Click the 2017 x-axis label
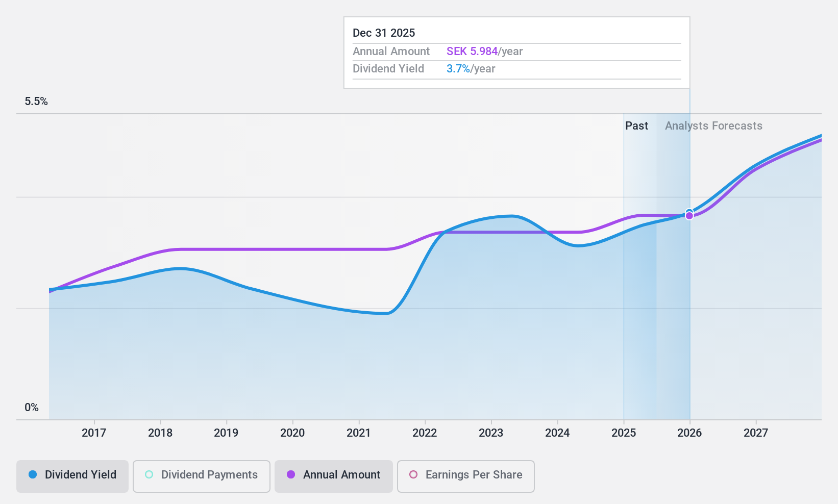Image resolution: width=838 pixels, height=504 pixels. [x=94, y=433]
